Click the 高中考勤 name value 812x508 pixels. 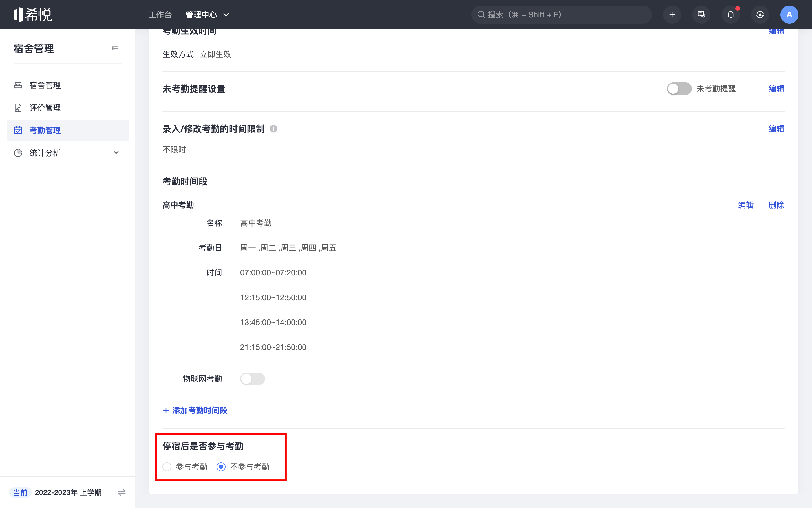coord(256,223)
